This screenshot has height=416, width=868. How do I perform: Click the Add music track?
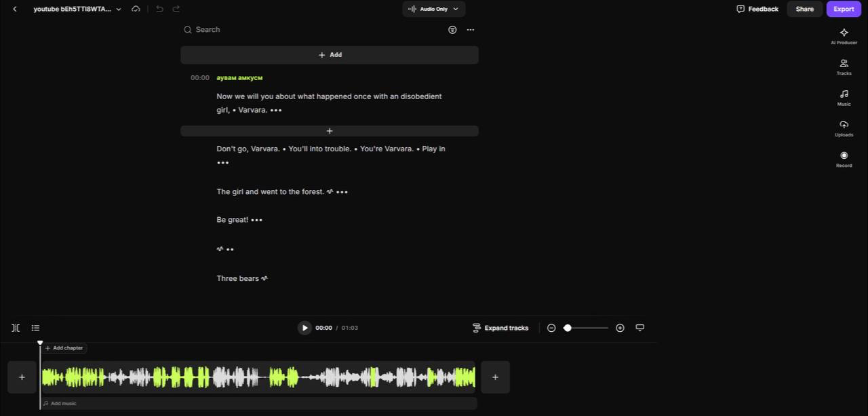pyautogui.click(x=258, y=403)
